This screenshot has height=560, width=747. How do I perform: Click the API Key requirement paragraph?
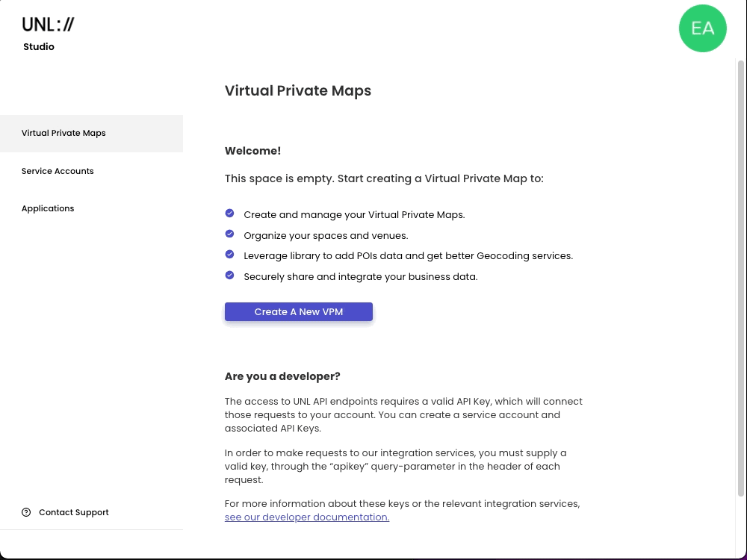pos(403,415)
